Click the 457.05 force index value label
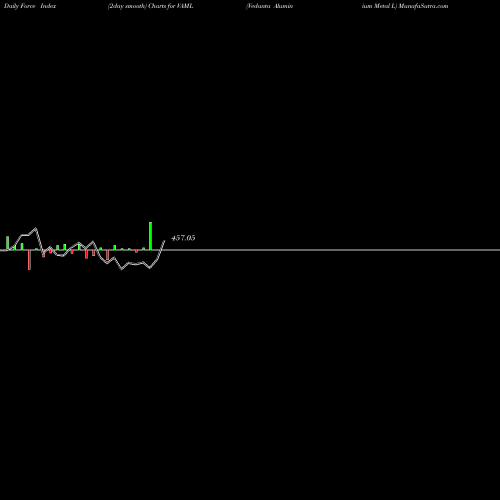The height and width of the screenshot is (500, 500). [183, 238]
